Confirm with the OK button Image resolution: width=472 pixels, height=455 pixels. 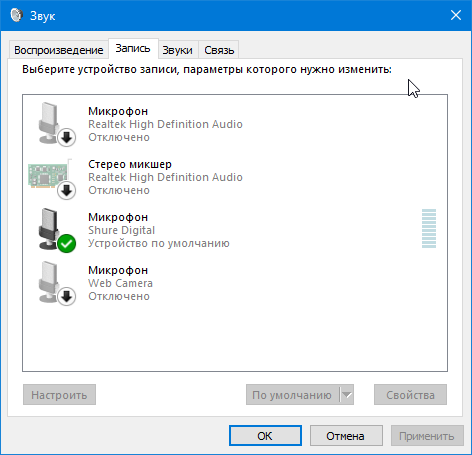point(265,435)
